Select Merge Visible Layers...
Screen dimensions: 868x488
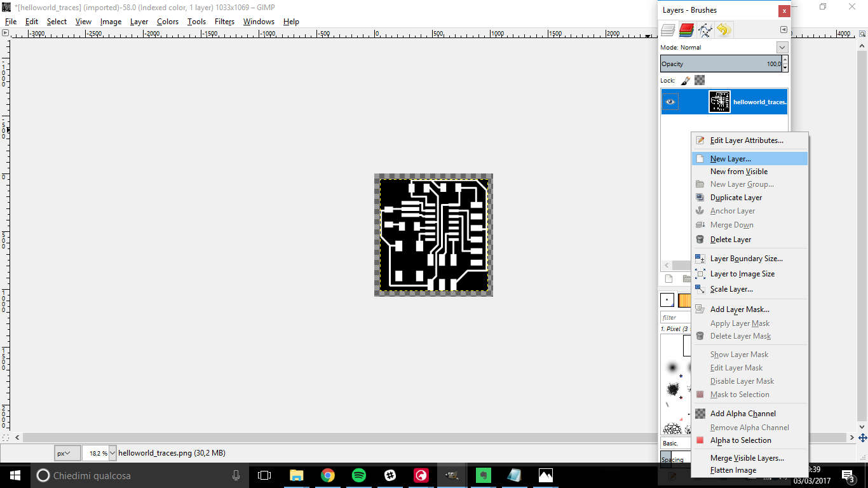tap(750, 458)
